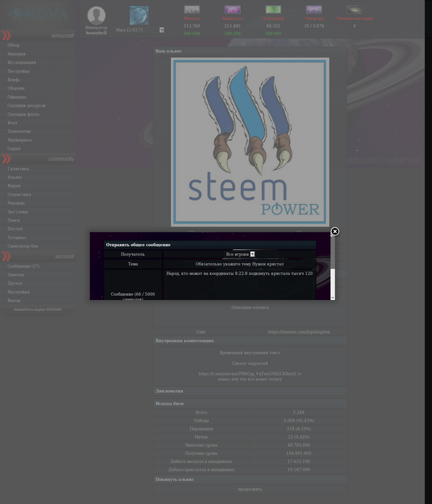Image resolution: width=432 pixels, height=504 pixels.
Task: Click the popup scrollbar down arrow
Action: 333,298
